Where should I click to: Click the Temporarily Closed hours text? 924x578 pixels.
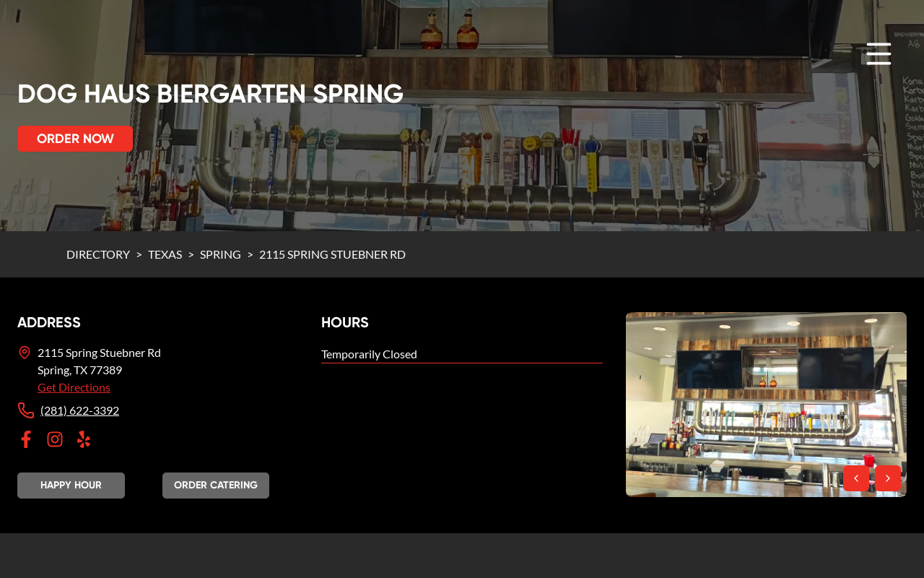(x=369, y=354)
